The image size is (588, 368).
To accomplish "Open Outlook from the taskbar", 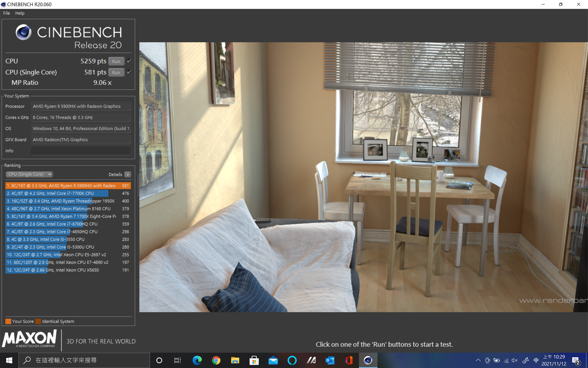I will (x=330, y=360).
